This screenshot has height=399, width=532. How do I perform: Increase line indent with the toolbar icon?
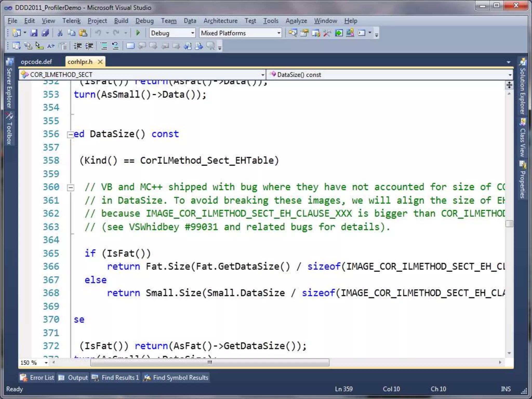tap(89, 46)
